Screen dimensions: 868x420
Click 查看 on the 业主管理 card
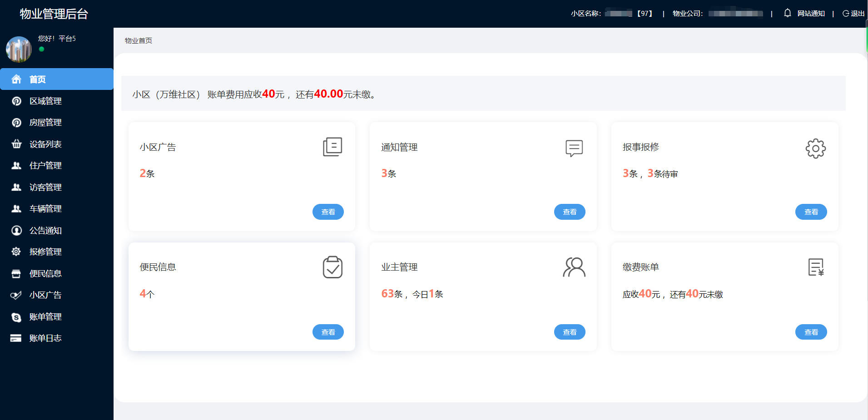pyautogui.click(x=570, y=332)
